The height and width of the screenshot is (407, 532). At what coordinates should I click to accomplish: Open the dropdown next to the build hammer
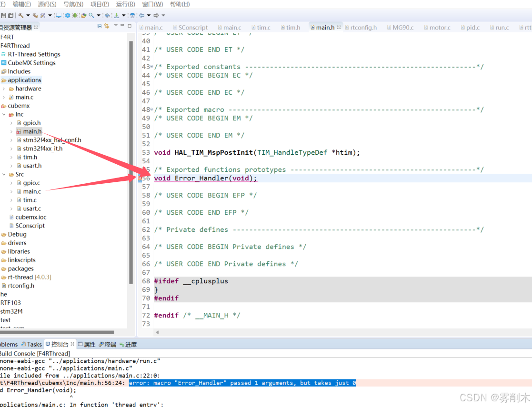pyautogui.click(x=27, y=15)
